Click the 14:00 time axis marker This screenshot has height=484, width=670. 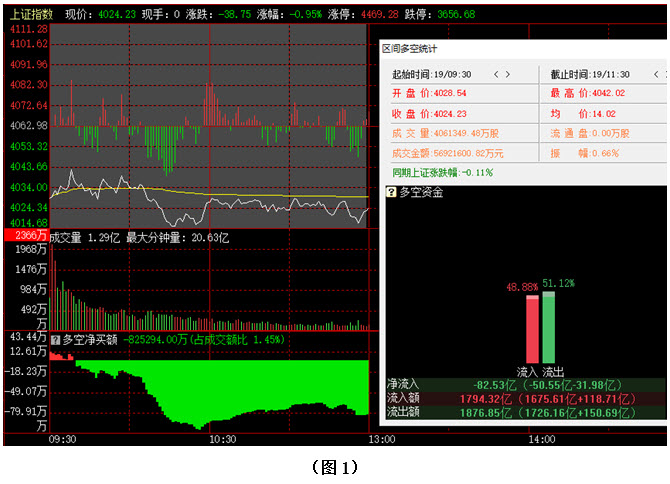[541, 439]
